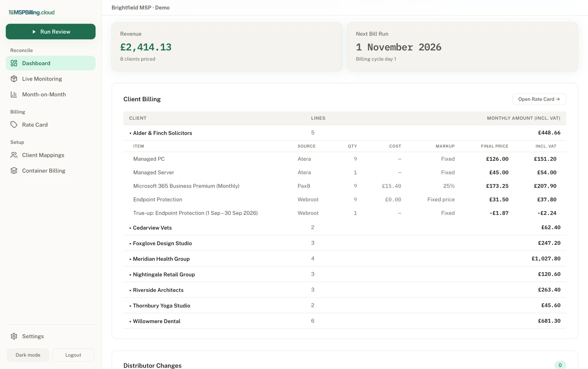Start a Run Review
The width and height of the screenshot is (588, 369).
tap(50, 31)
